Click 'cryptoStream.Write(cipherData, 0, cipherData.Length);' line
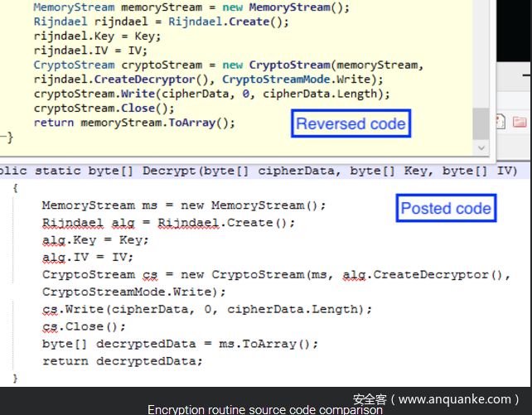The width and height of the screenshot is (532, 415). point(211,94)
